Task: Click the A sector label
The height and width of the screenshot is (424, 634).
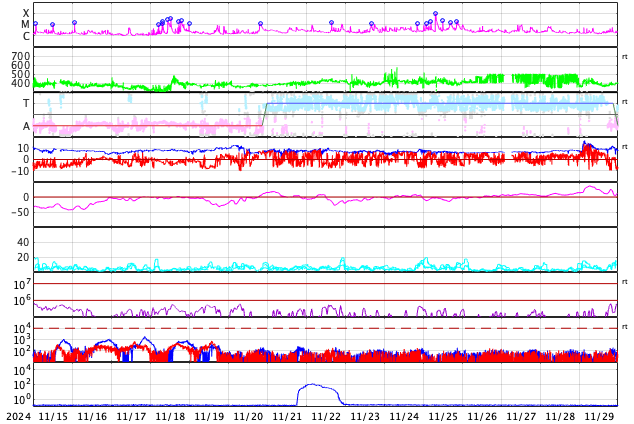Action: click(26, 127)
